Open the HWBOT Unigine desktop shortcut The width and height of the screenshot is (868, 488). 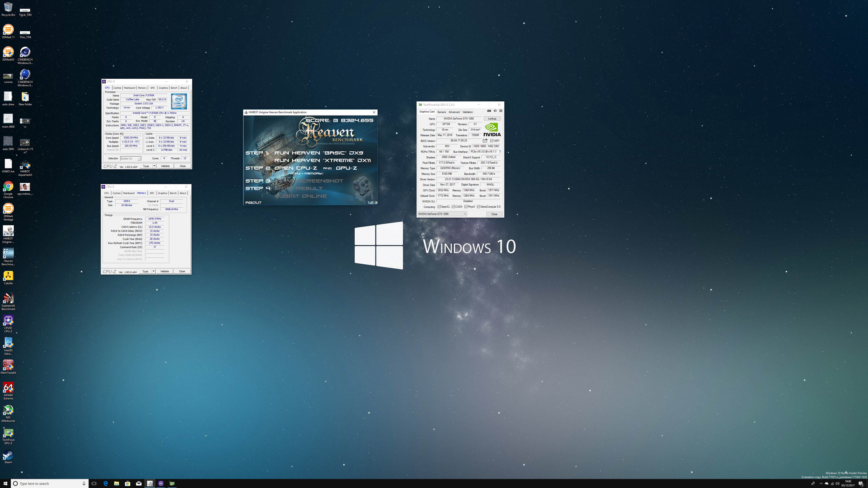point(8,235)
